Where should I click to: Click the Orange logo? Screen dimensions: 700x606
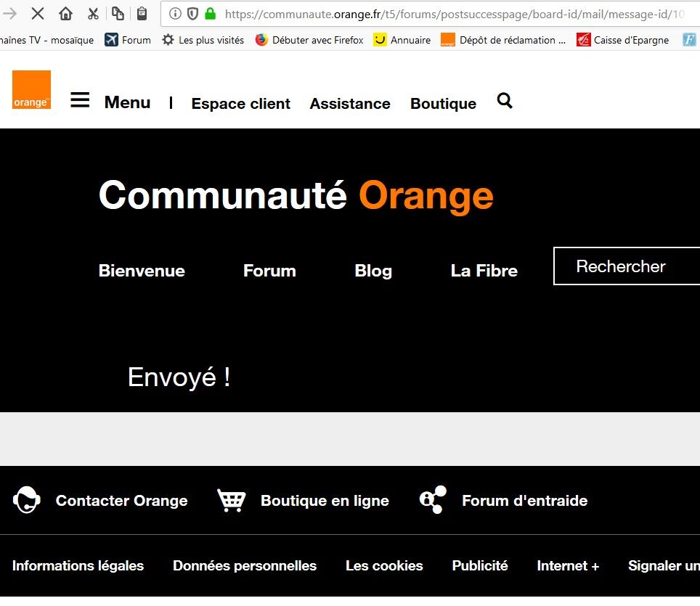coord(31,90)
